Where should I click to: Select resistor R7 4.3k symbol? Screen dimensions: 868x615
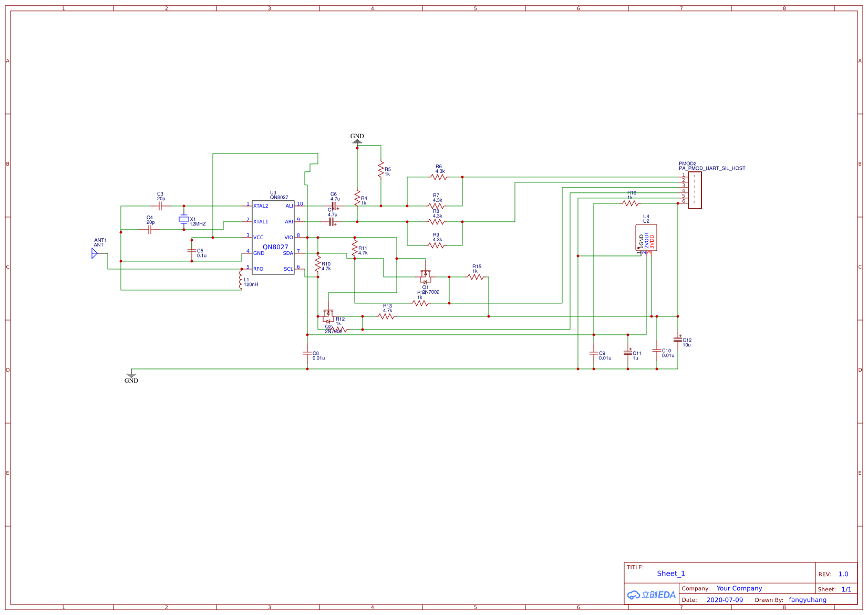tap(436, 206)
